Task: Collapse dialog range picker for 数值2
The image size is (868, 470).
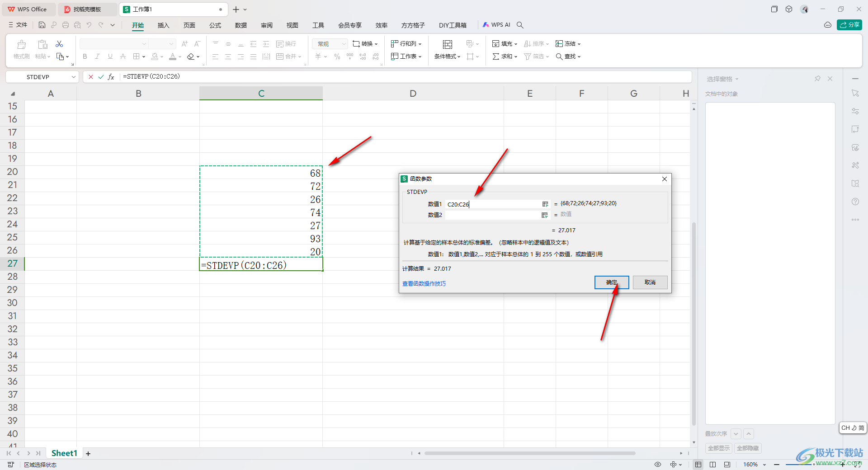Action: pos(545,215)
